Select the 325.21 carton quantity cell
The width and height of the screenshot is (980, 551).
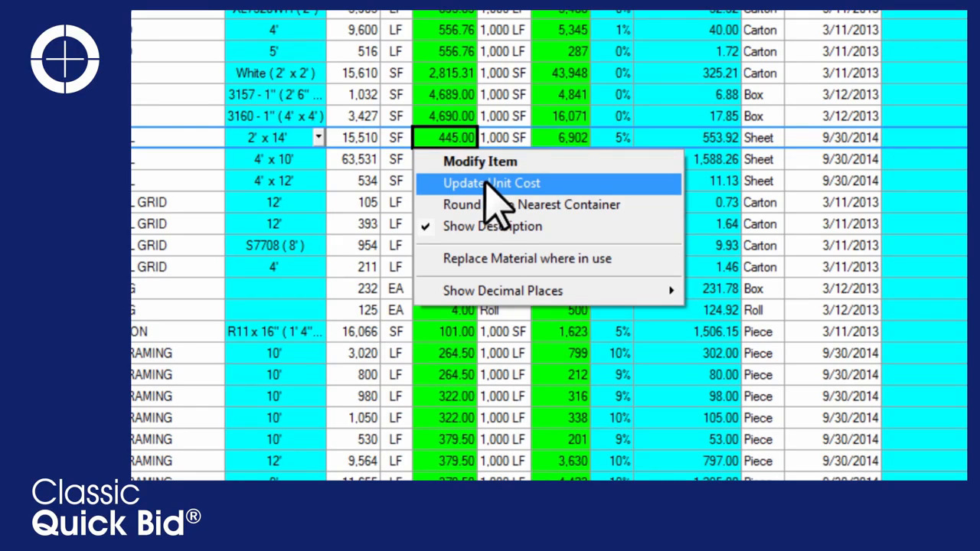point(688,73)
